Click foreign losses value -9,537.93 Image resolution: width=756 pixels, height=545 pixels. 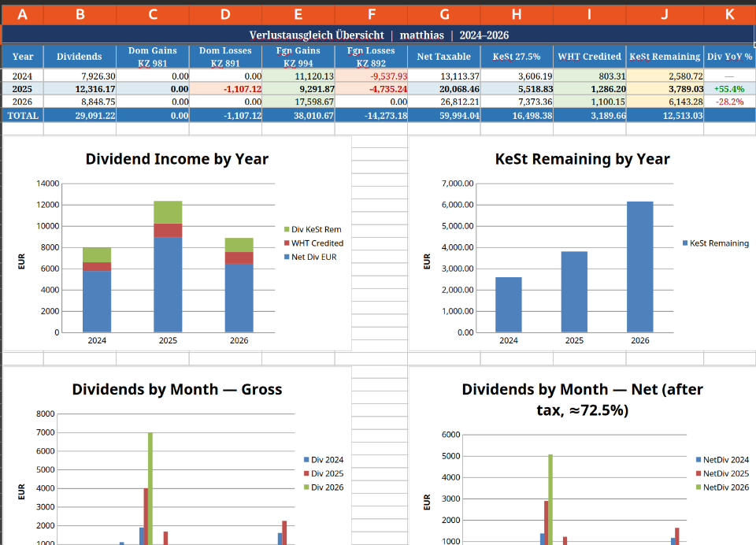371,76
